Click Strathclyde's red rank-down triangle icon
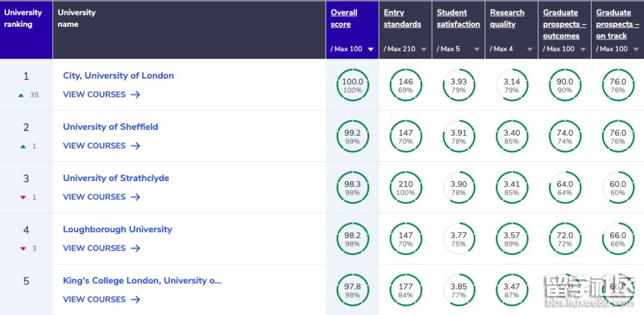The height and width of the screenshot is (315, 644). 23,198
